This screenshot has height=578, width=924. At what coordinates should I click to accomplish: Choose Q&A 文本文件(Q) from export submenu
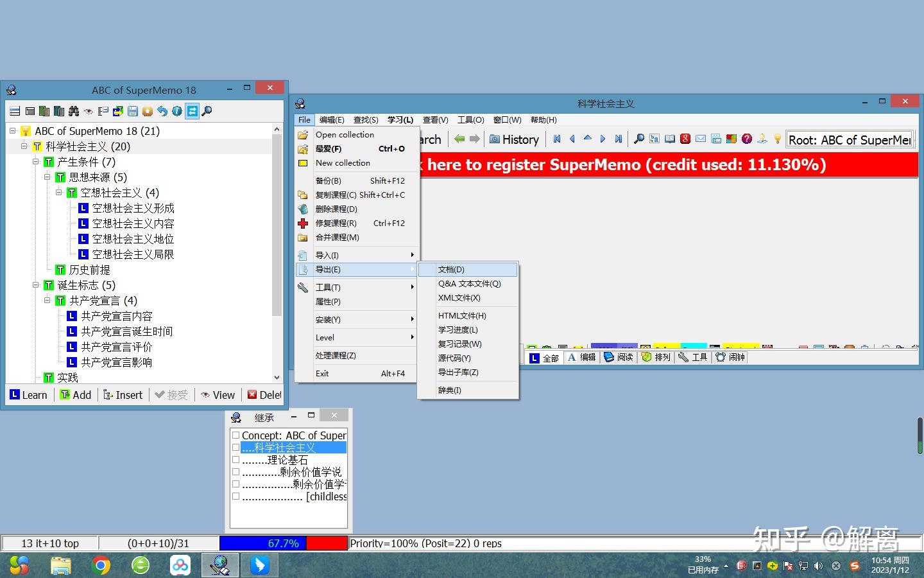point(468,284)
